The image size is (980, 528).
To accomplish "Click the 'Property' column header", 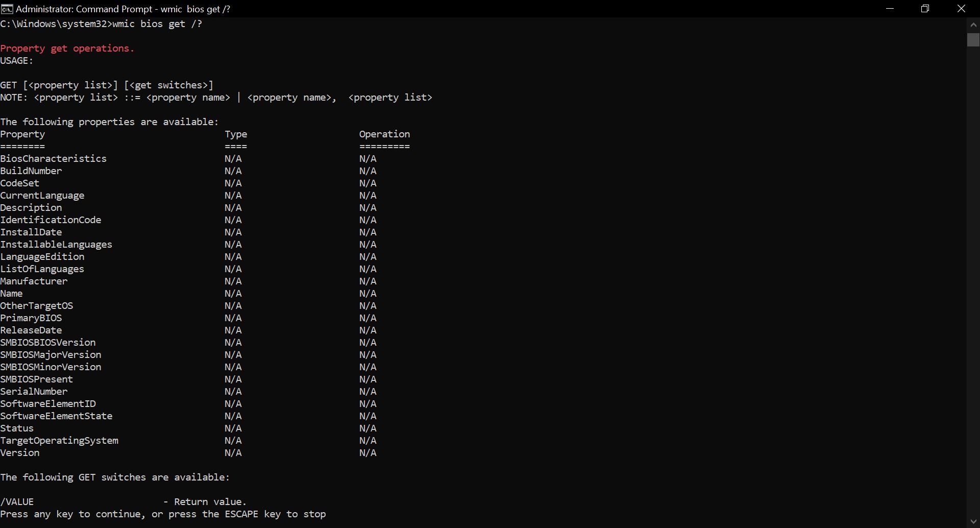I will point(22,134).
